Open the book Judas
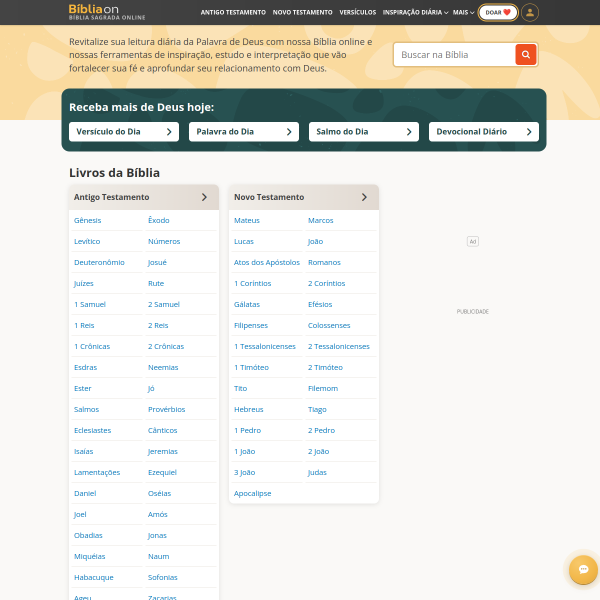The width and height of the screenshot is (600, 600). [317, 473]
